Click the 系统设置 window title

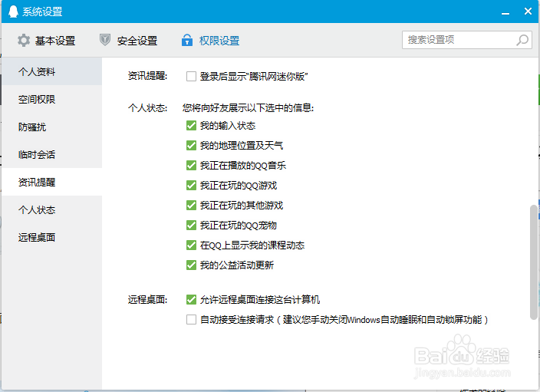42,12
